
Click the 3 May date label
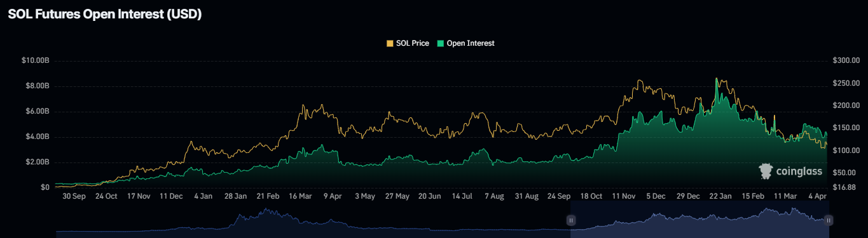coord(365,197)
